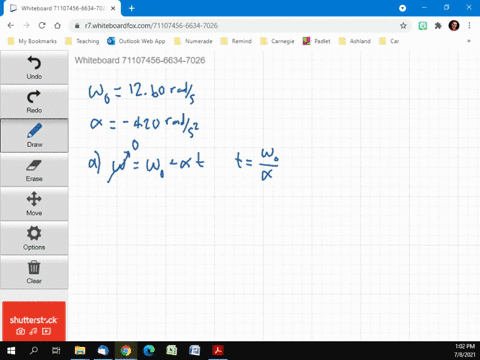Click the Whiteboard 71107456-6634-7026 title

(x=140, y=60)
